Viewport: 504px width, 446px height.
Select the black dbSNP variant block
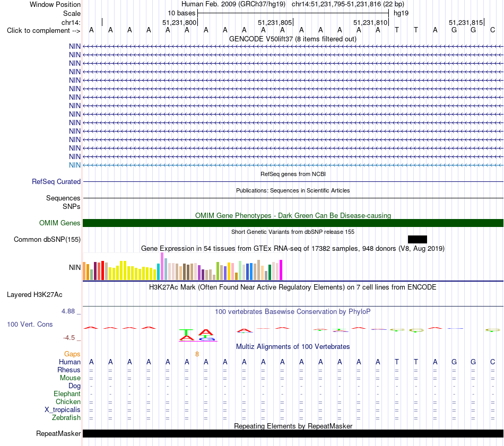click(x=417, y=239)
